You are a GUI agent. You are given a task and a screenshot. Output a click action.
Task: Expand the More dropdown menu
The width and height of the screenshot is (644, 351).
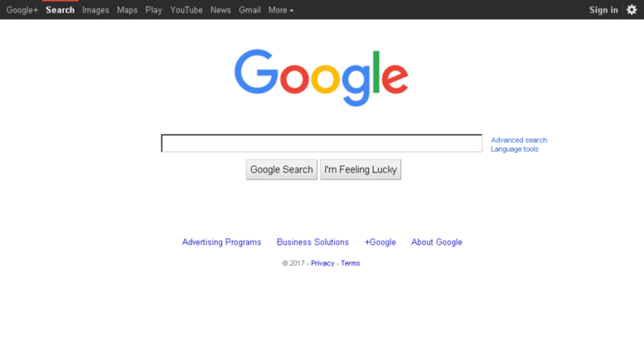point(281,10)
